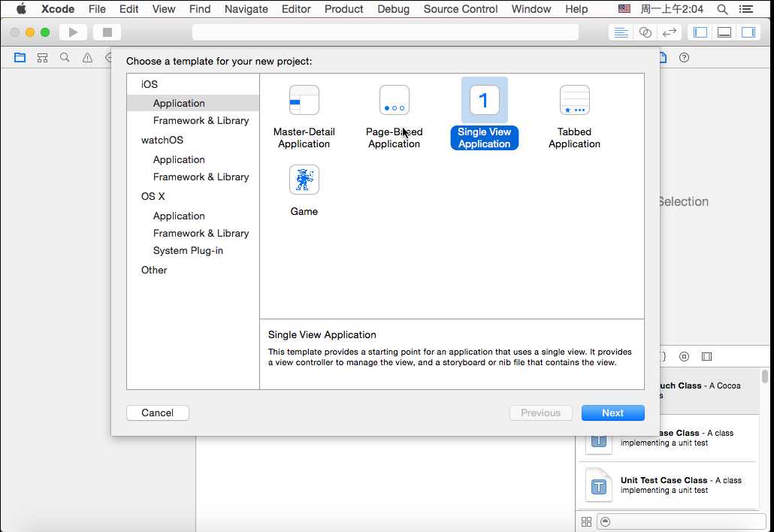The image size is (774, 532).
Task: Select Unit Test Case Class library item
Action: (667, 485)
